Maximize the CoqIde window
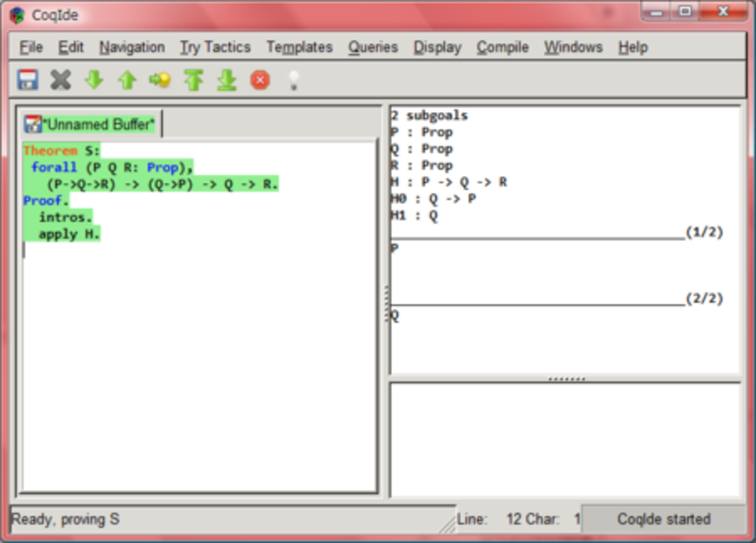The height and width of the screenshot is (543, 756). (686, 12)
